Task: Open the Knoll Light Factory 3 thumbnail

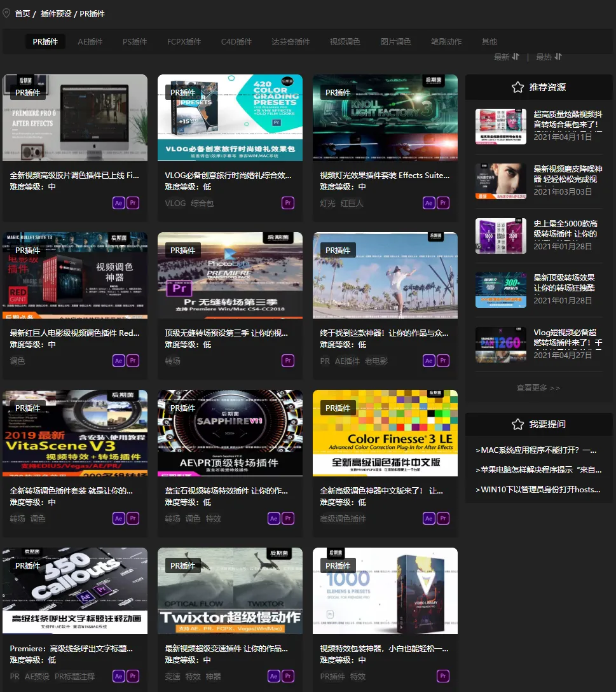Action: pyautogui.click(x=385, y=118)
